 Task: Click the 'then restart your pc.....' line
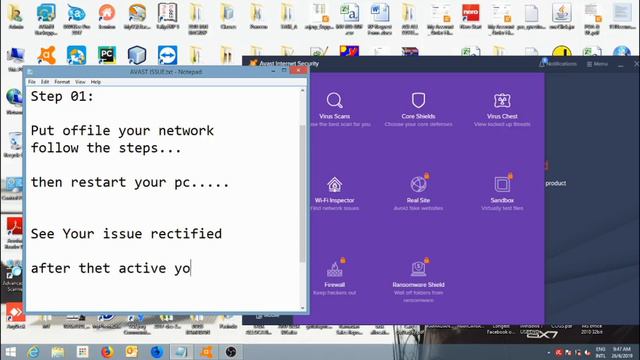click(x=130, y=182)
